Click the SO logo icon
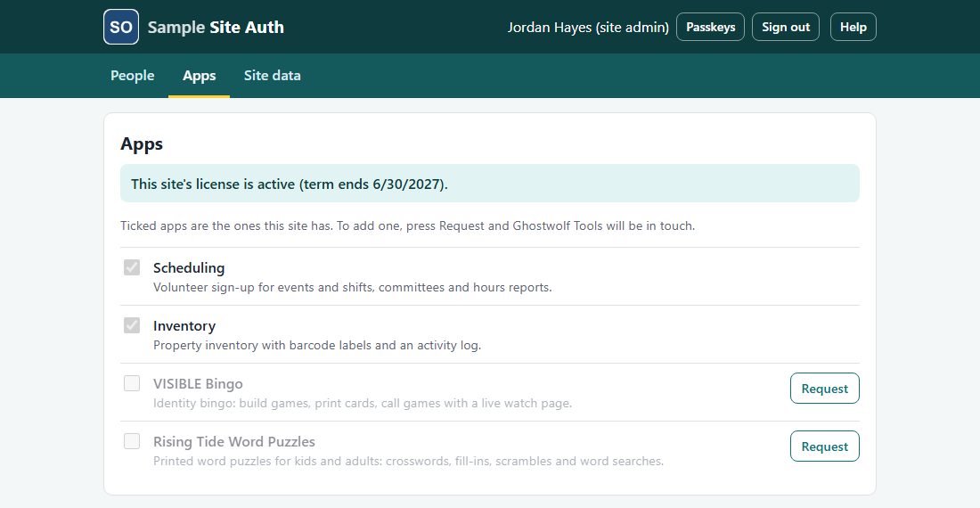This screenshot has height=508, width=980. tap(120, 27)
